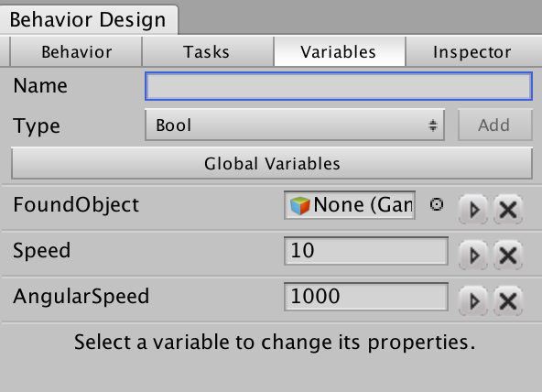542x392 pixels.
Task: Expand Speed variable properties arrow
Action: 473,256
